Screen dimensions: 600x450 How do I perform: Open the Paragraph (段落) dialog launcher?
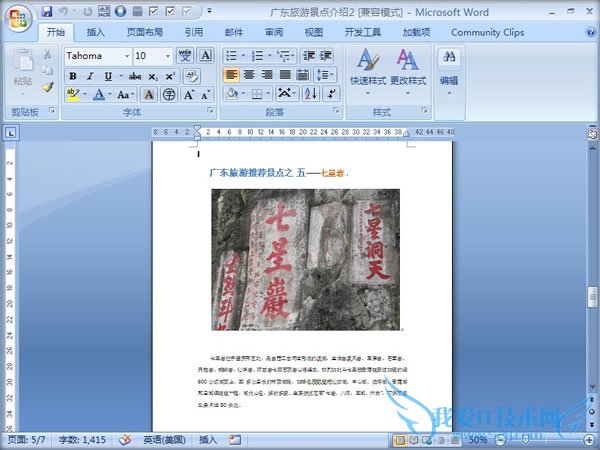click(337, 110)
